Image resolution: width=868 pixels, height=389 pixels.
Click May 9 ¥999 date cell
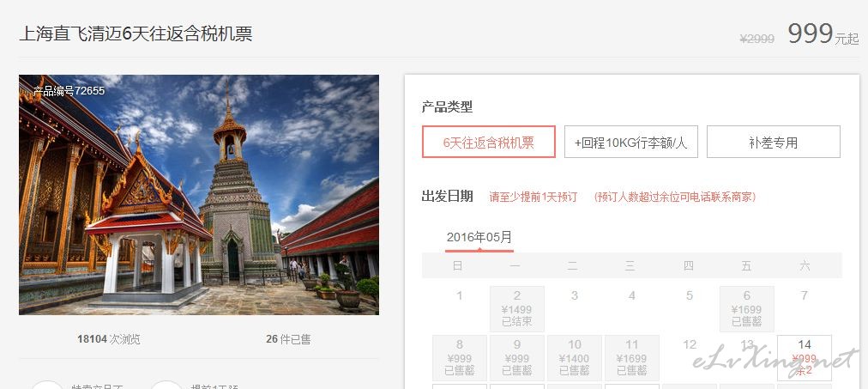pos(517,358)
